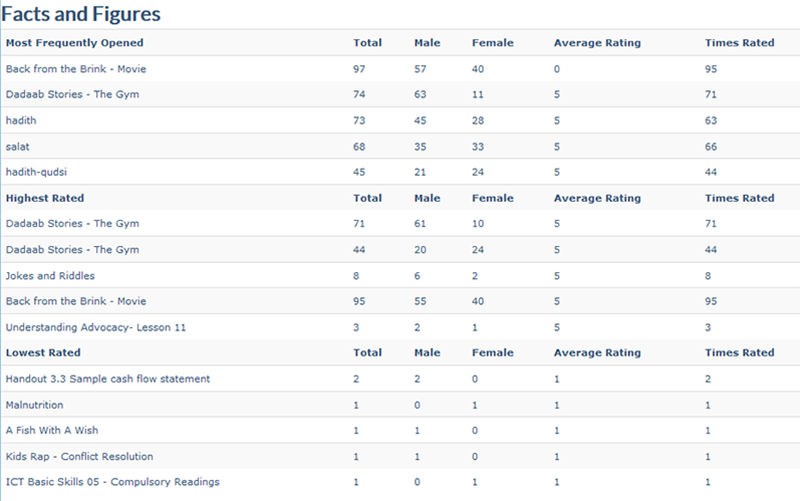
Task: Click the "hadith" row with total 73
Action: click(21, 121)
